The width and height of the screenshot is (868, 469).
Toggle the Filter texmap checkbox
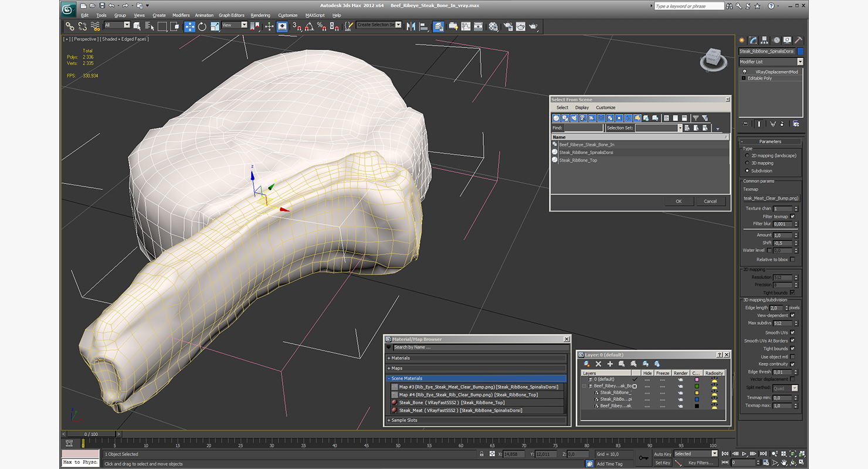click(x=792, y=216)
